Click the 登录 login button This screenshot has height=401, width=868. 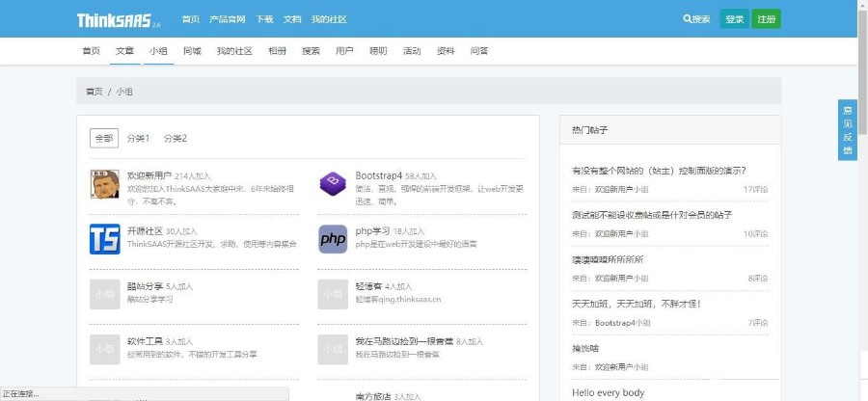[x=734, y=19]
